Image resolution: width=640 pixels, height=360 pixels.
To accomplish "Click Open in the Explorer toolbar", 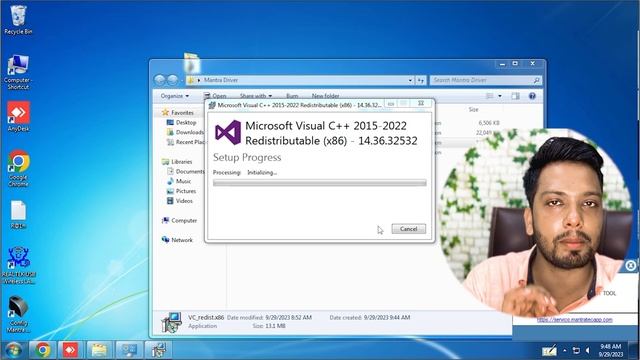I will click(215, 96).
